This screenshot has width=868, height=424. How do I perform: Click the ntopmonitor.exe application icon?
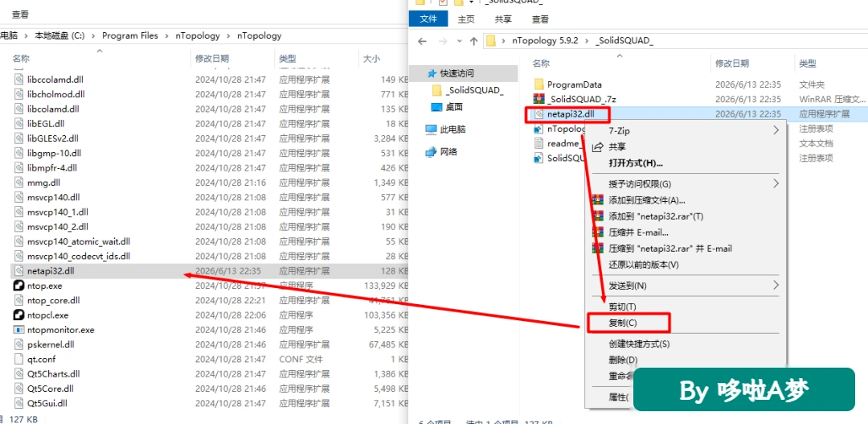point(19,330)
